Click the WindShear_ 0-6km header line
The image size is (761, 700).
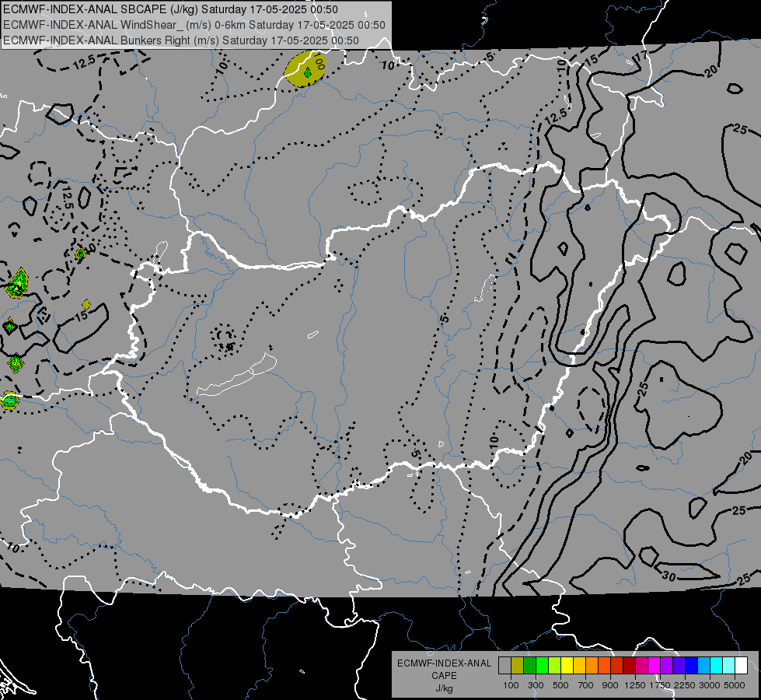click(x=194, y=25)
